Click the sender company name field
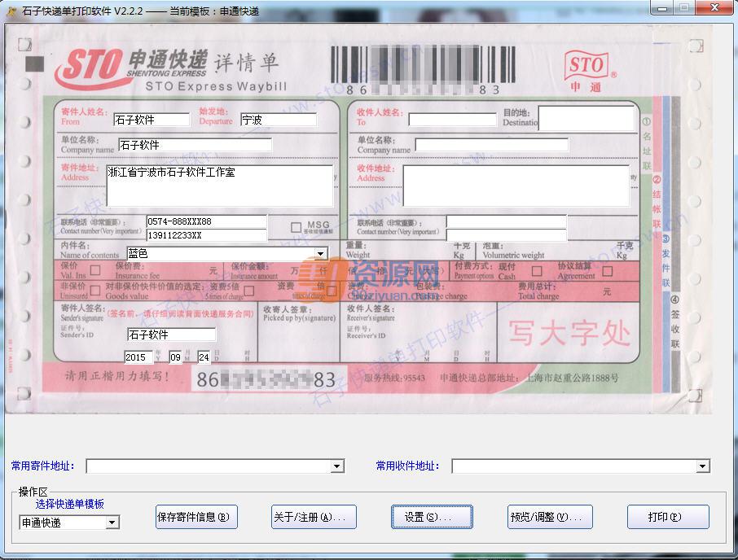The width and height of the screenshot is (738, 560). point(195,145)
